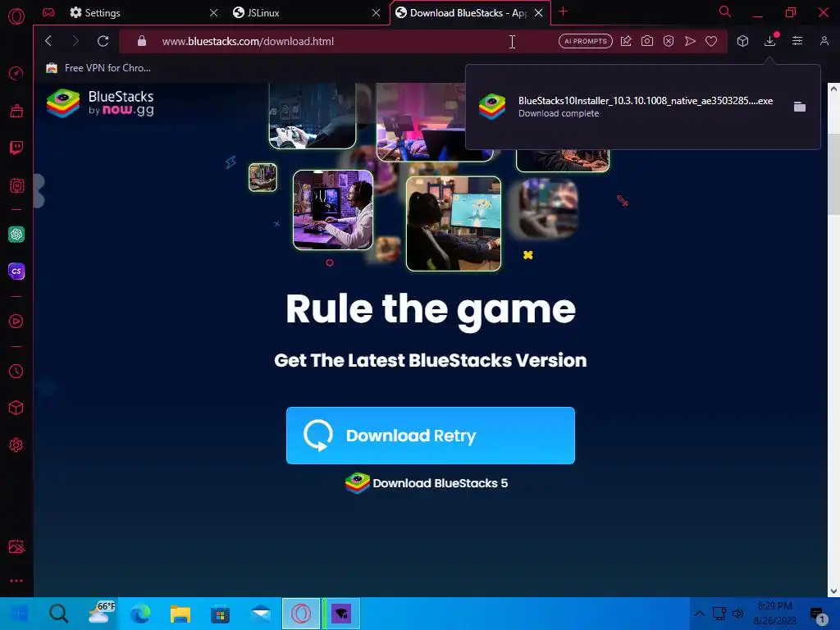This screenshot has height=630, width=840.
Task: Show hidden system tray icons
Action: coord(699,614)
